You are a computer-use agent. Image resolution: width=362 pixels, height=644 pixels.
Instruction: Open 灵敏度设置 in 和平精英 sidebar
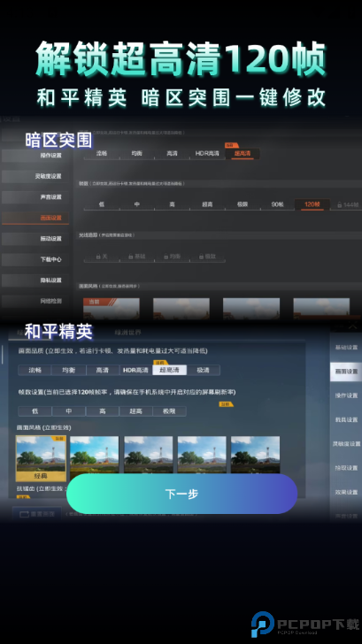[x=346, y=444]
